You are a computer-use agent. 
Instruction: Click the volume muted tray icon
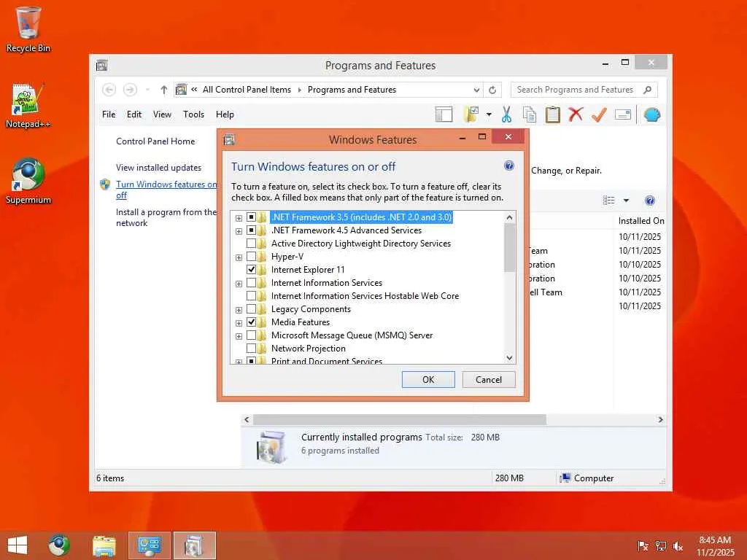coord(678,546)
